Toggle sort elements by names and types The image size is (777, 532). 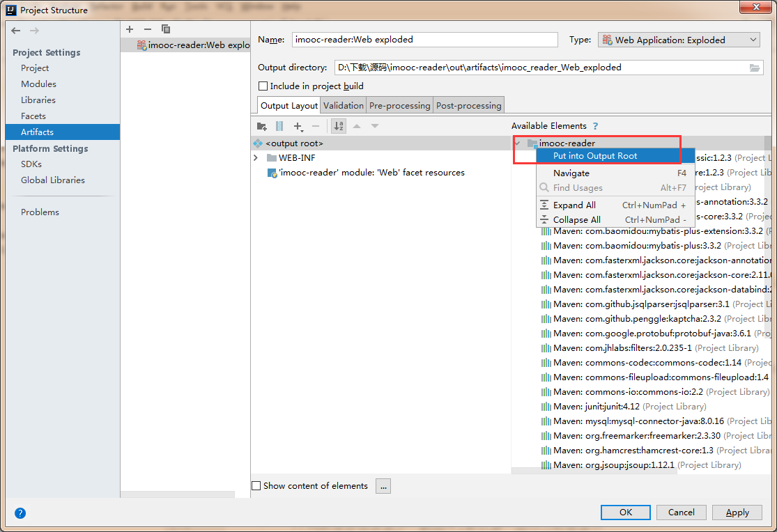coord(339,126)
